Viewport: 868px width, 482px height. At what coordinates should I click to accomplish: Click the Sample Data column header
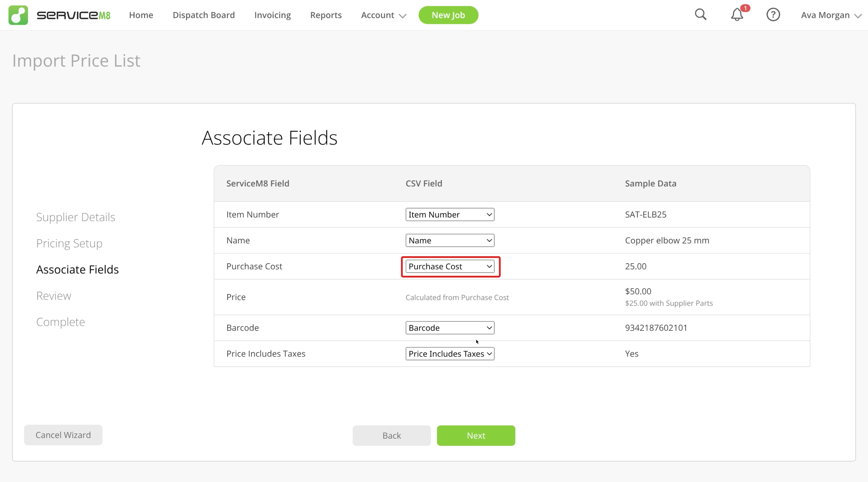point(650,184)
